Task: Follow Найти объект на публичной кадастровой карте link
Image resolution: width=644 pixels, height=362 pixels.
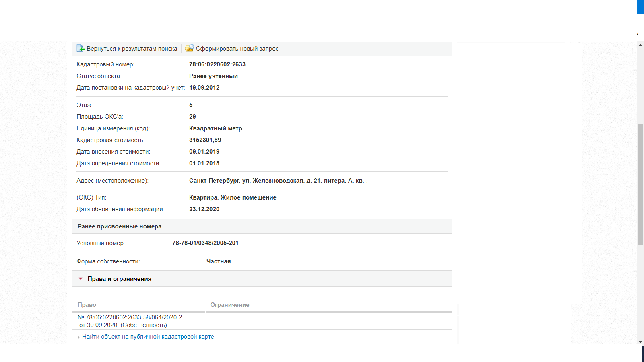Action: [148, 337]
